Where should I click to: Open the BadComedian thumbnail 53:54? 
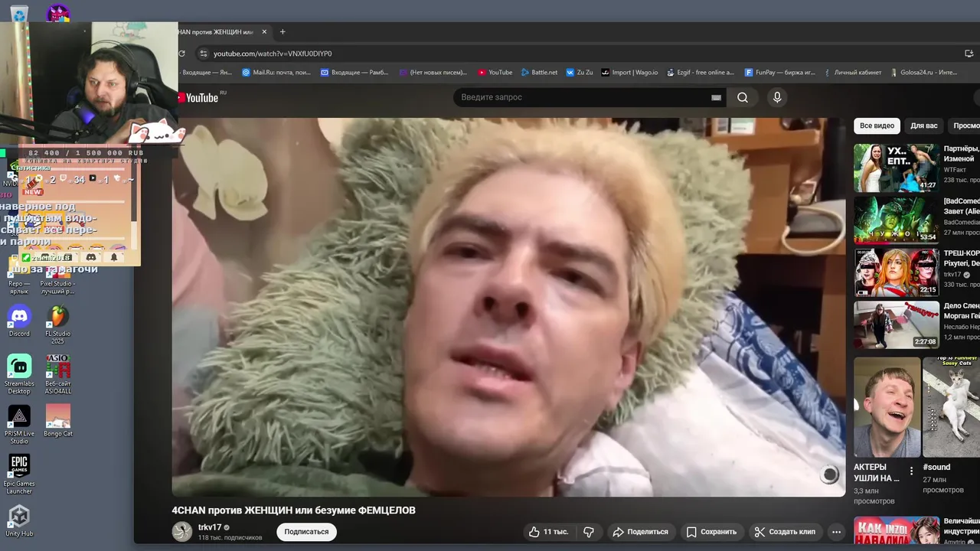897,220
